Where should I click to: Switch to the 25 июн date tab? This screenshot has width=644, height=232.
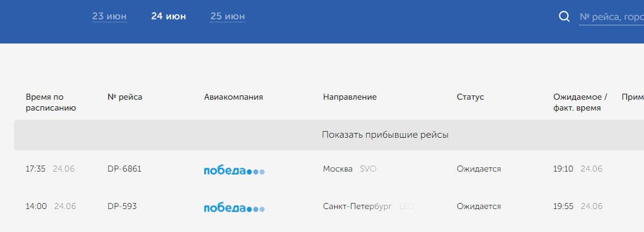coord(228,16)
